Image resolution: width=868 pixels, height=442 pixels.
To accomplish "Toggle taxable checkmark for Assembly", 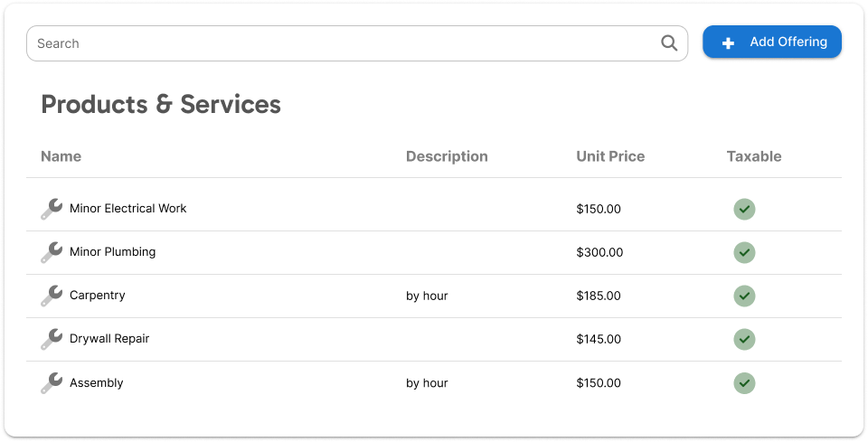I will click(744, 383).
